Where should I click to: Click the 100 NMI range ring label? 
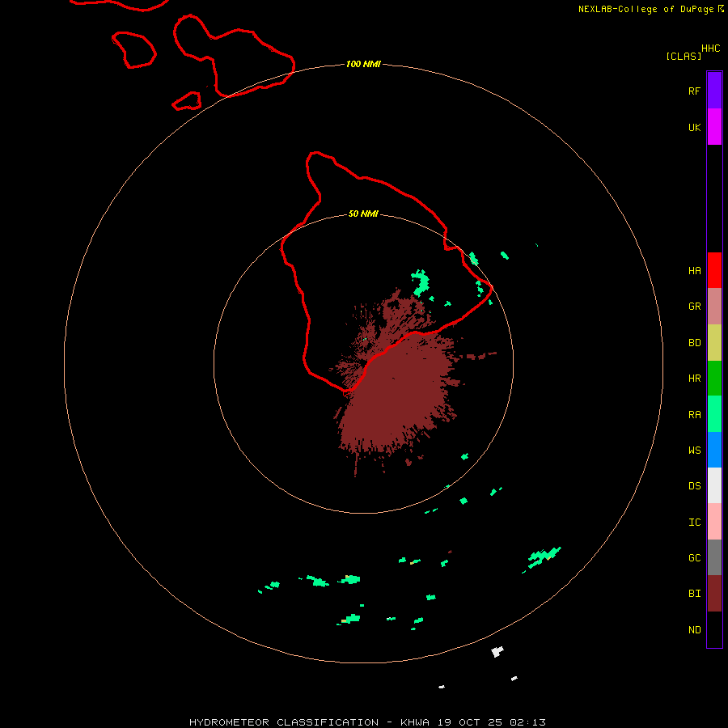click(363, 64)
